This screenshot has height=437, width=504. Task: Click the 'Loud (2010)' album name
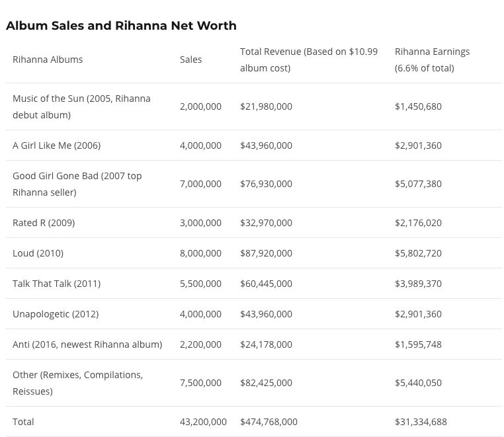coord(38,253)
